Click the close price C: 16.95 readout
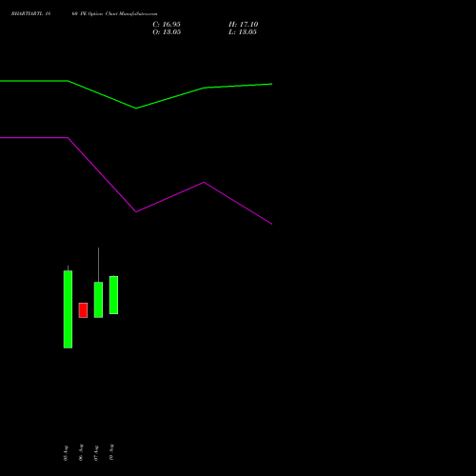476x476 pixels. (167, 25)
